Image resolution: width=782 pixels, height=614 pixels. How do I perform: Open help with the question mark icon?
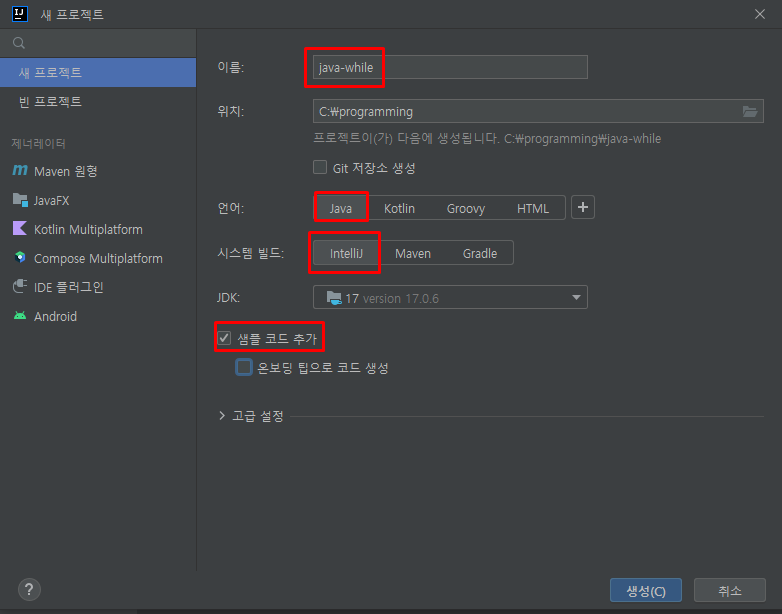(x=29, y=590)
